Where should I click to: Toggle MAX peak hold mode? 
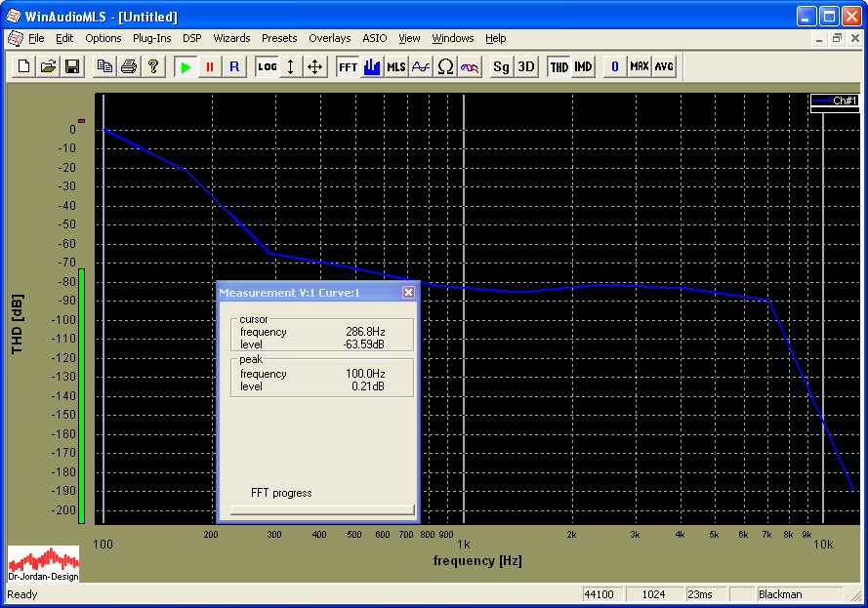pyautogui.click(x=640, y=66)
